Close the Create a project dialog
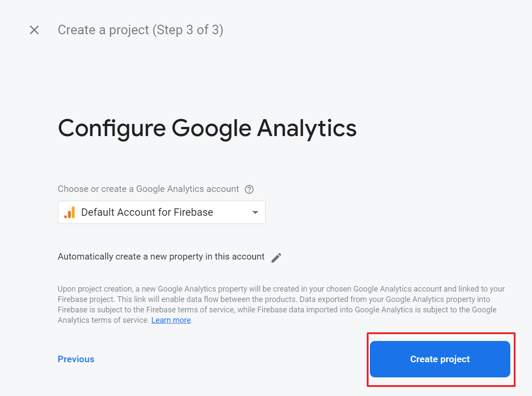Image resolution: width=532 pixels, height=396 pixels. pyautogui.click(x=34, y=30)
